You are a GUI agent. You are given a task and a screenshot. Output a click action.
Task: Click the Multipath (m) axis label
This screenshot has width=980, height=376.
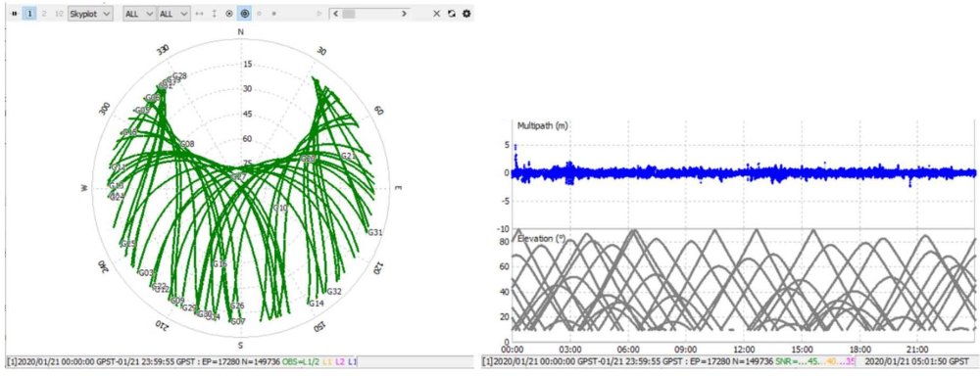[543, 126]
